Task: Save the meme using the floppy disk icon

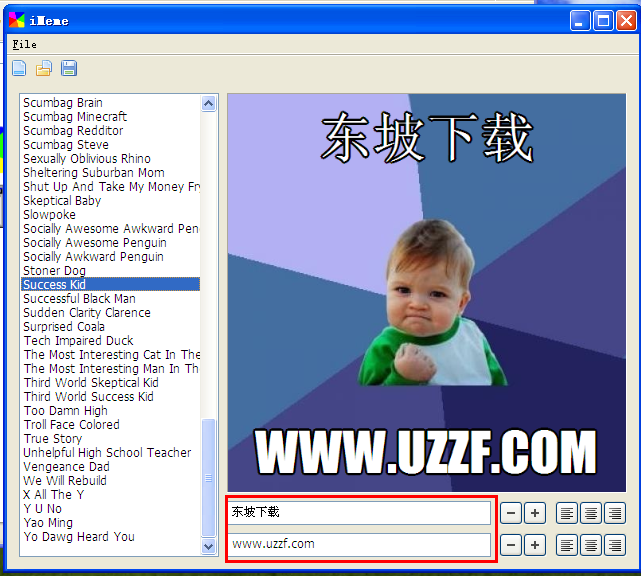Action: [69, 68]
